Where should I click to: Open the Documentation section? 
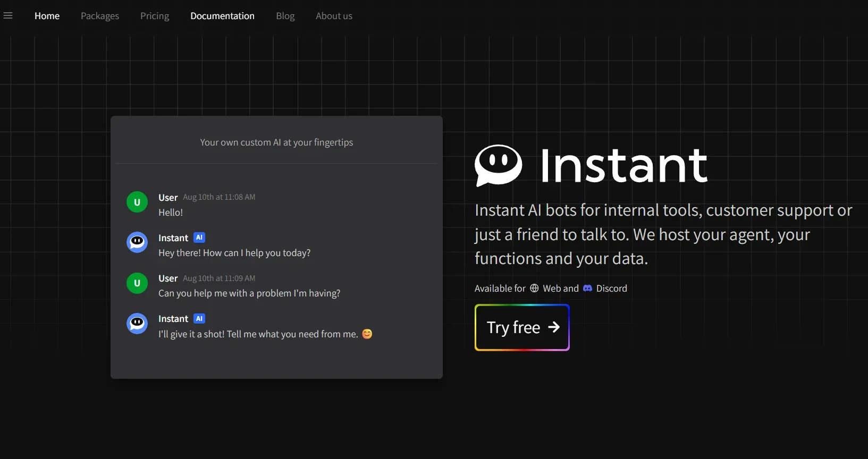222,16
